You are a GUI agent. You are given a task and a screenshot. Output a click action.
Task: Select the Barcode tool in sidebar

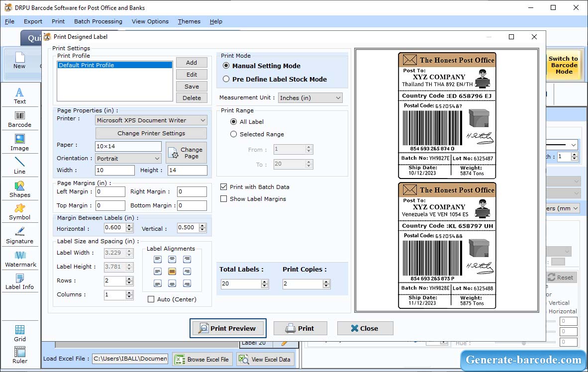19,119
